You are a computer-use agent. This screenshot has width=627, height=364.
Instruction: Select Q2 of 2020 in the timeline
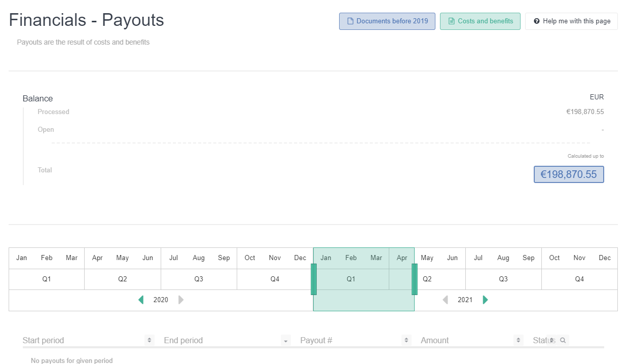pyautogui.click(x=123, y=279)
